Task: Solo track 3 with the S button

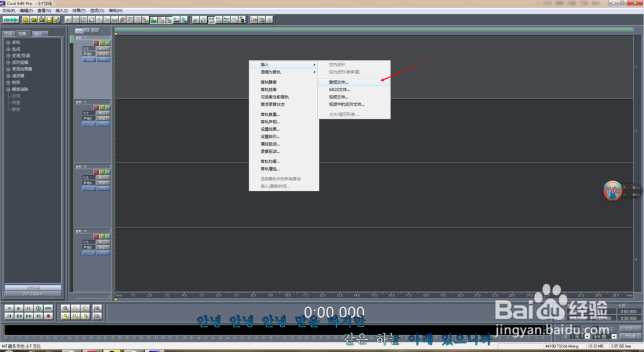Action: 102,172
